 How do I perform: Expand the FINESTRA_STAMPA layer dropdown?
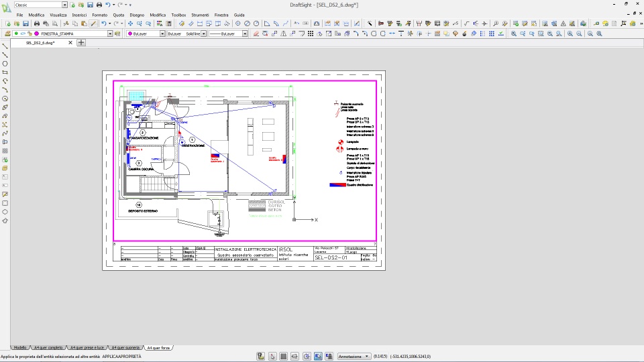click(110, 34)
